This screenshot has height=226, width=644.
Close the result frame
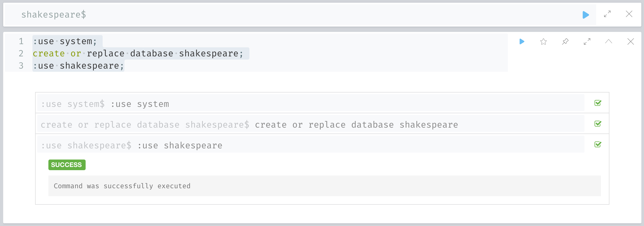[631, 41]
